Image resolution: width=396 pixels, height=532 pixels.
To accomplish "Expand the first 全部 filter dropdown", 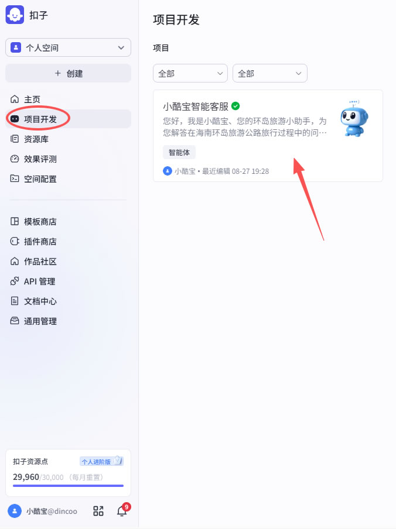I will coord(190,73).
